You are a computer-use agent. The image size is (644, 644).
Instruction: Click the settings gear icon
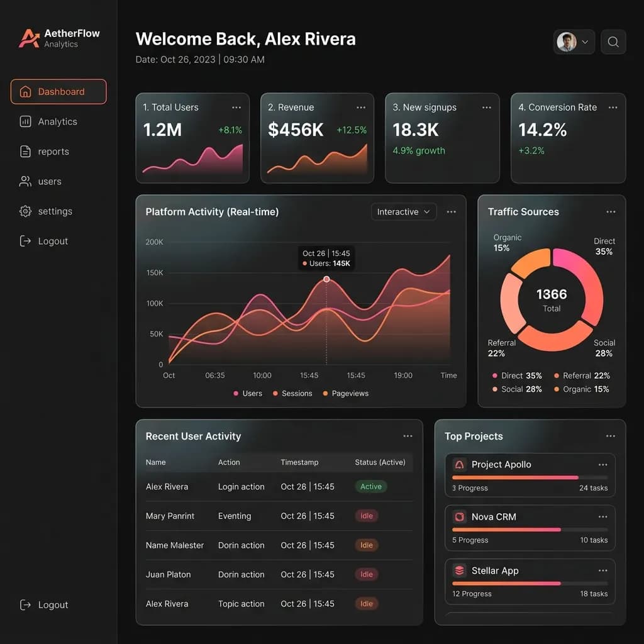(x=25, y=211)
